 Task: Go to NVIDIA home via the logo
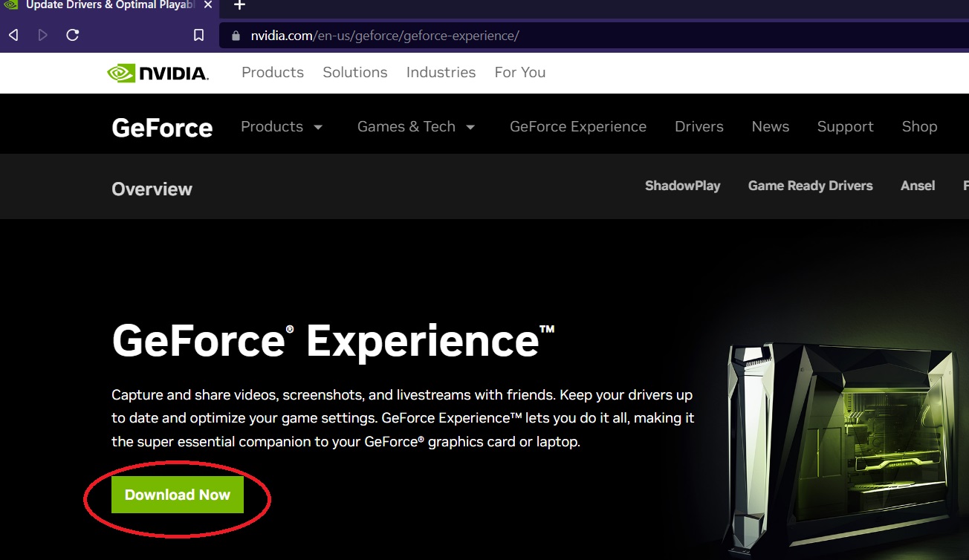click(158, 73)
